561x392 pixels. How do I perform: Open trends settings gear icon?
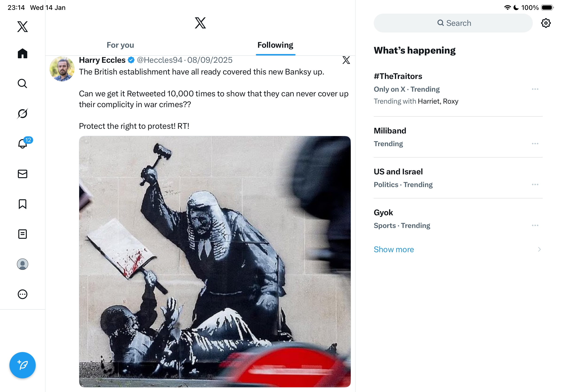click(x=545, y=23)
